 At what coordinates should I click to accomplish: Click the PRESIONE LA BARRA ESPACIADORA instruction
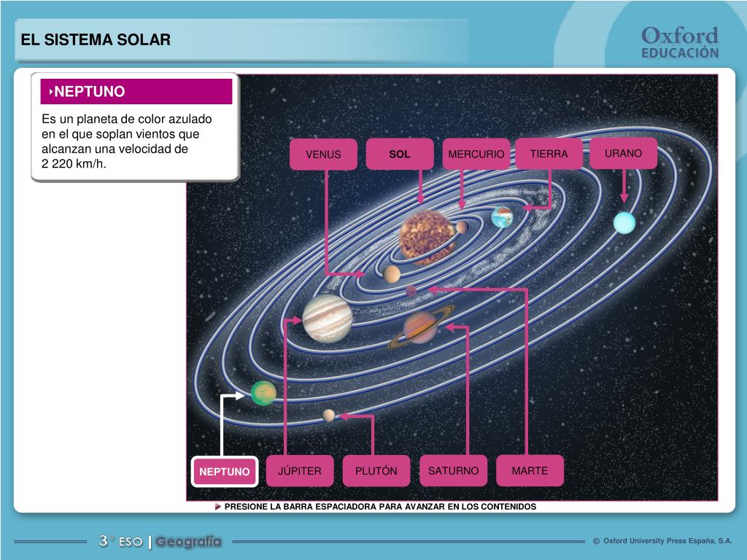click(380, 507)
